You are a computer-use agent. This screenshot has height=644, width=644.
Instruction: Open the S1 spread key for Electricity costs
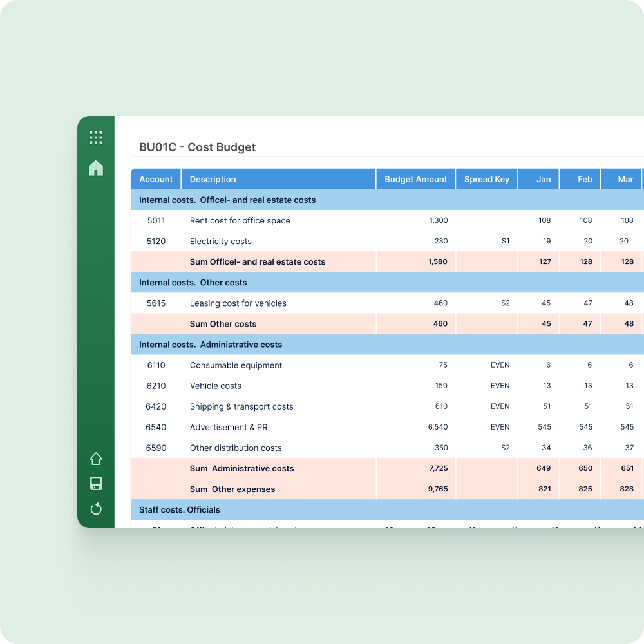tap(506, 241)
